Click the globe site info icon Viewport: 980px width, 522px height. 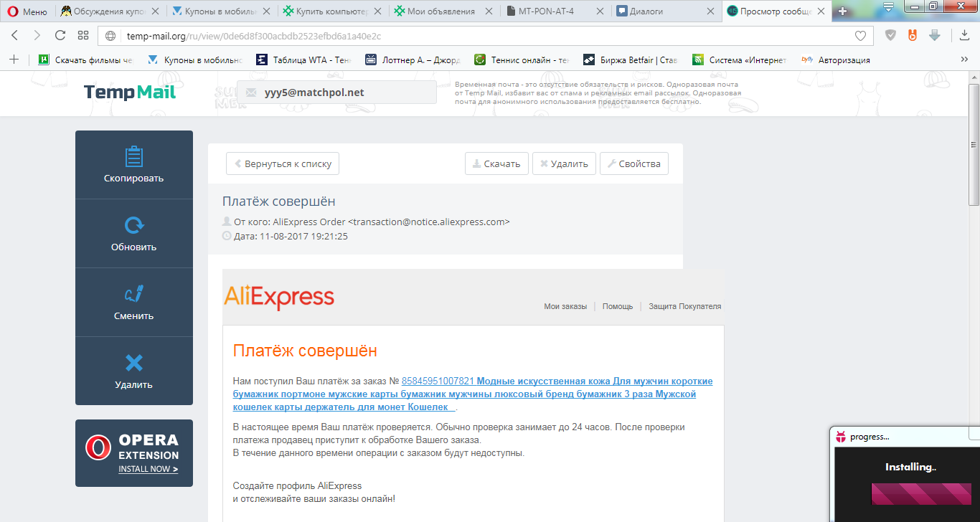[x=110, y=36]
